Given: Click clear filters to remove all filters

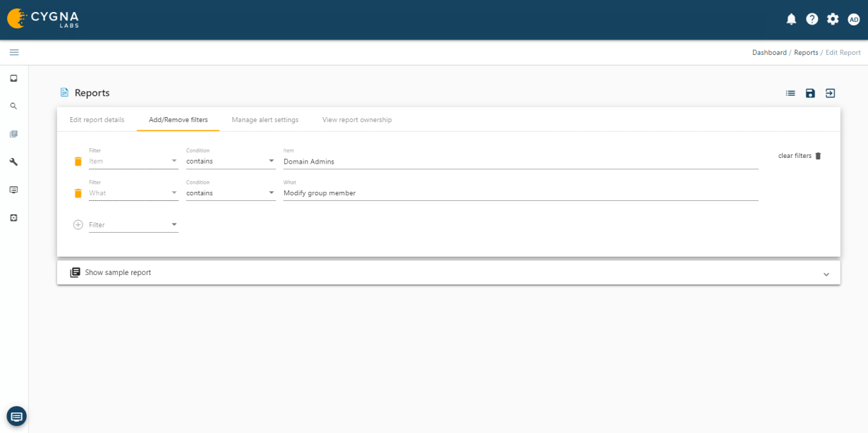Looking at the screenshot, I should 794,155.
